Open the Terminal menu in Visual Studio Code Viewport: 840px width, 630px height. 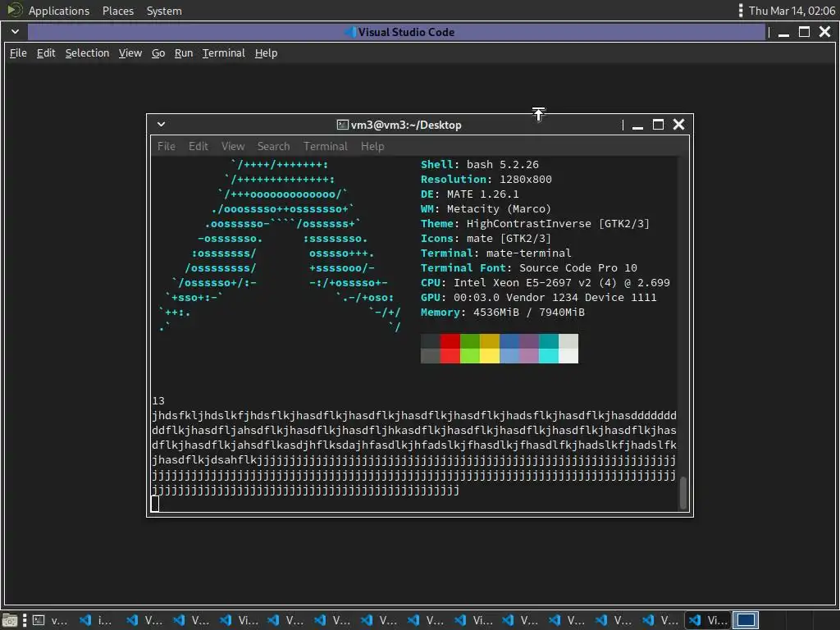[x=223, y=53]
